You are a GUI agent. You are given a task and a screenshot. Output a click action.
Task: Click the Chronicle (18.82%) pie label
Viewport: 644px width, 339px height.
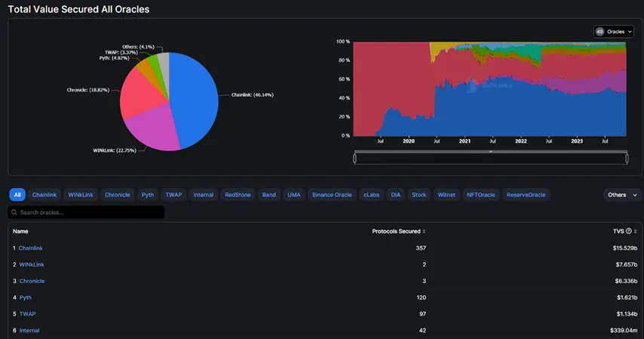click(88, 90)
